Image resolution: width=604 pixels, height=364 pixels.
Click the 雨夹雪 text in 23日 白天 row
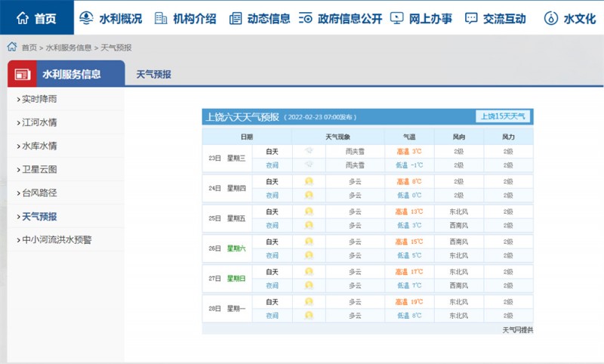(355, 151)
